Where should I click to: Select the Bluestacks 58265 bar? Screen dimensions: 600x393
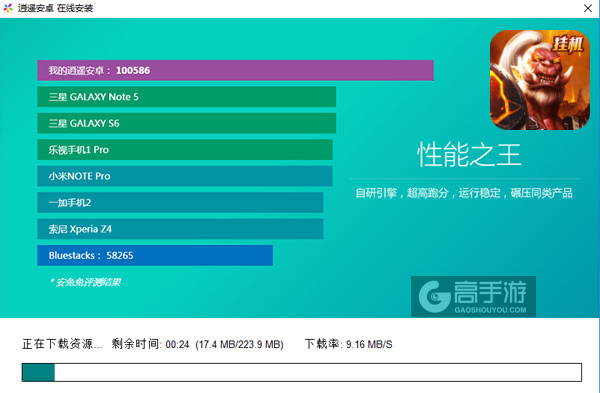pos(155,255)
